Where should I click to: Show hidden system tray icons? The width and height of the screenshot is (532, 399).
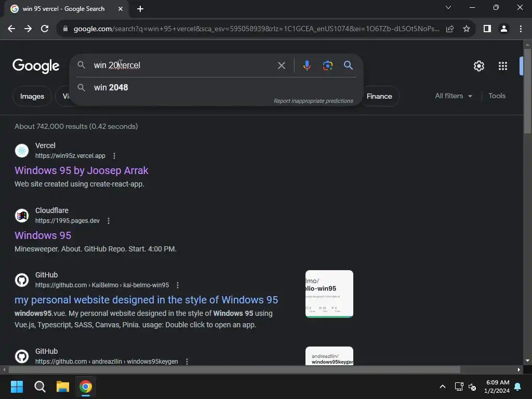pos(443,387)
